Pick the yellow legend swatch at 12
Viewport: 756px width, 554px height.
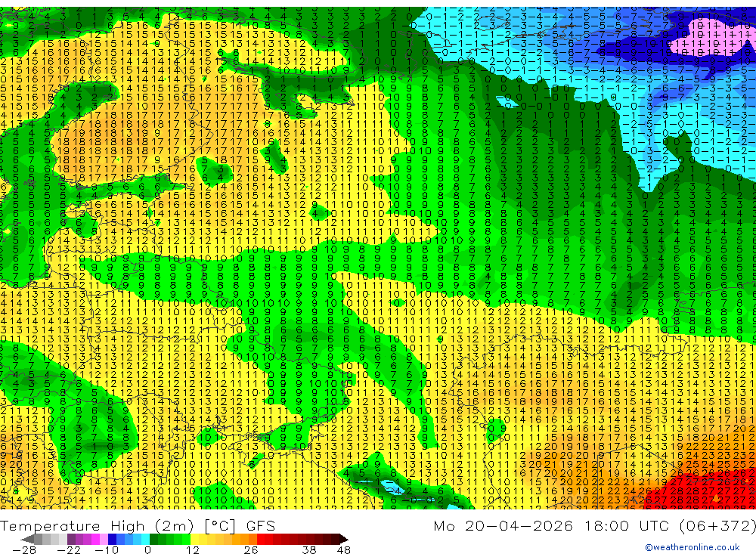(195, 539)
